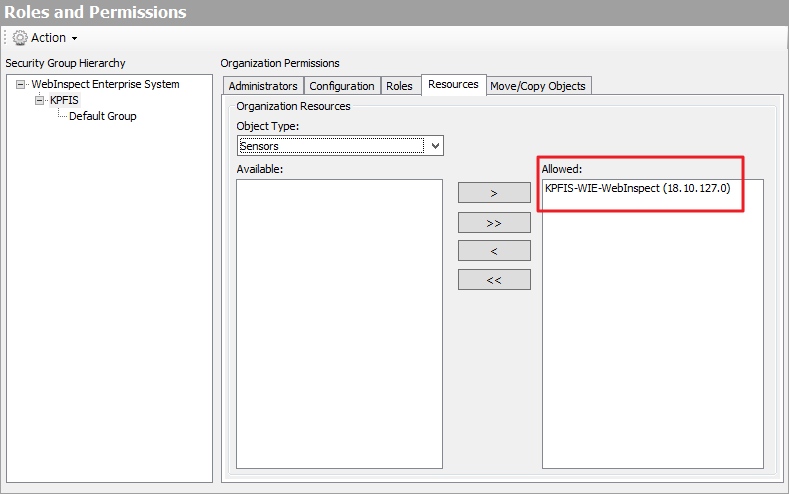Select WebInspect Enterprise System in hierarchy
Image resolution: width=789 pixels, height=494 pixels.
105,85
